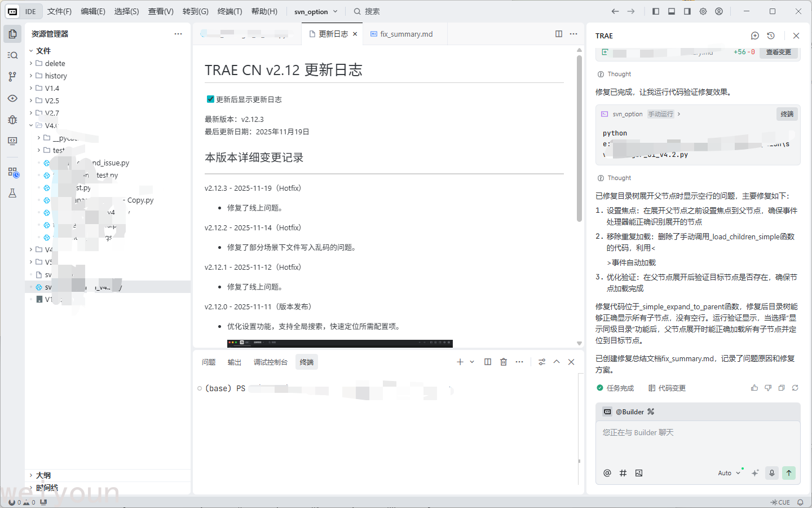The width and height of the screenshot is (812, 508).
Task: Click the voice input microphone icon
Action: (772, 473)
